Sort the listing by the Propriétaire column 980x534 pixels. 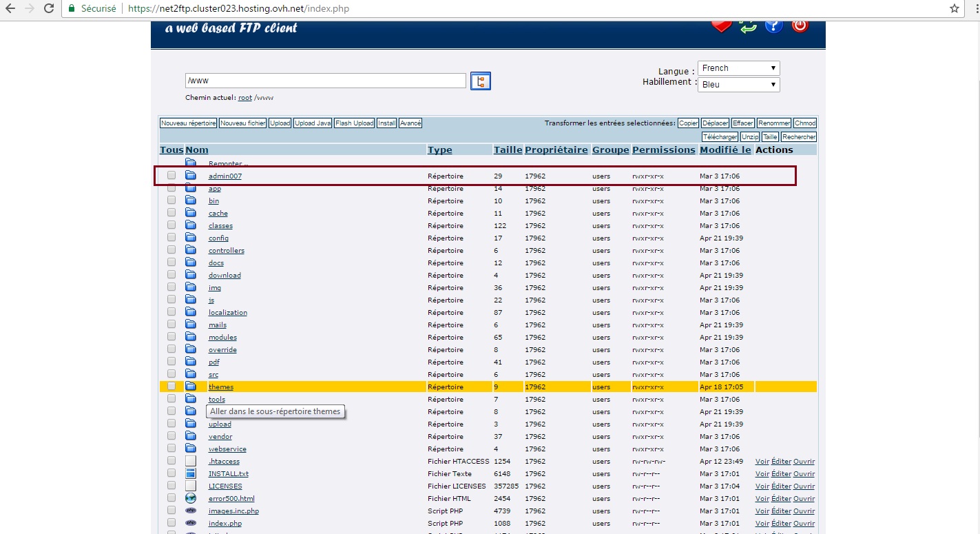[x=556, y=150]
